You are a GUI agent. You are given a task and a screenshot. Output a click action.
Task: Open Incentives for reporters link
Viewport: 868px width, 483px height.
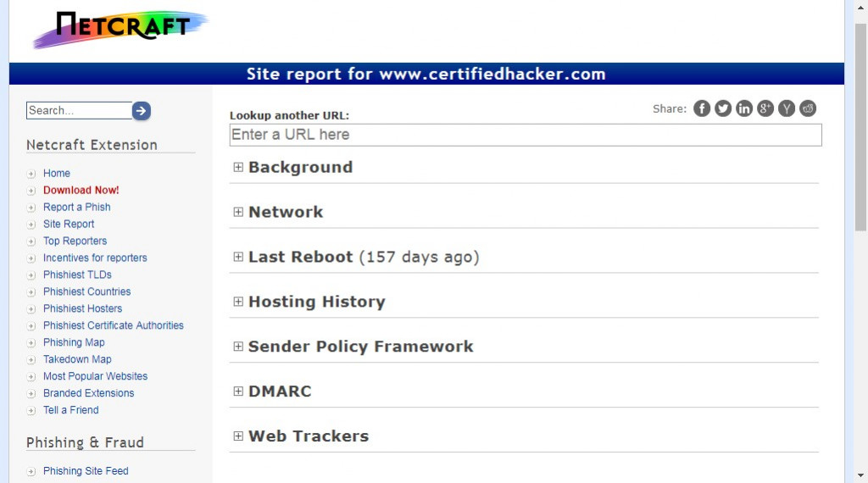pos(95,258)
